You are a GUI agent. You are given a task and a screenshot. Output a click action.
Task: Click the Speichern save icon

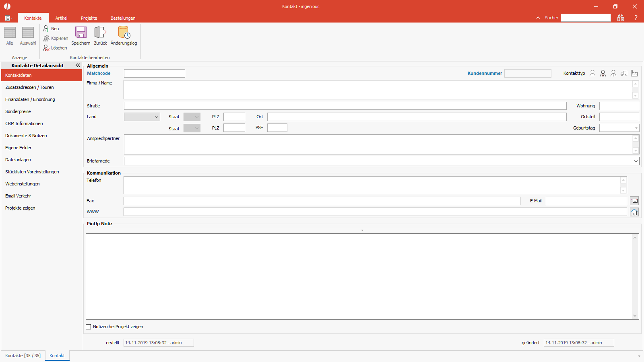[81, 32]
